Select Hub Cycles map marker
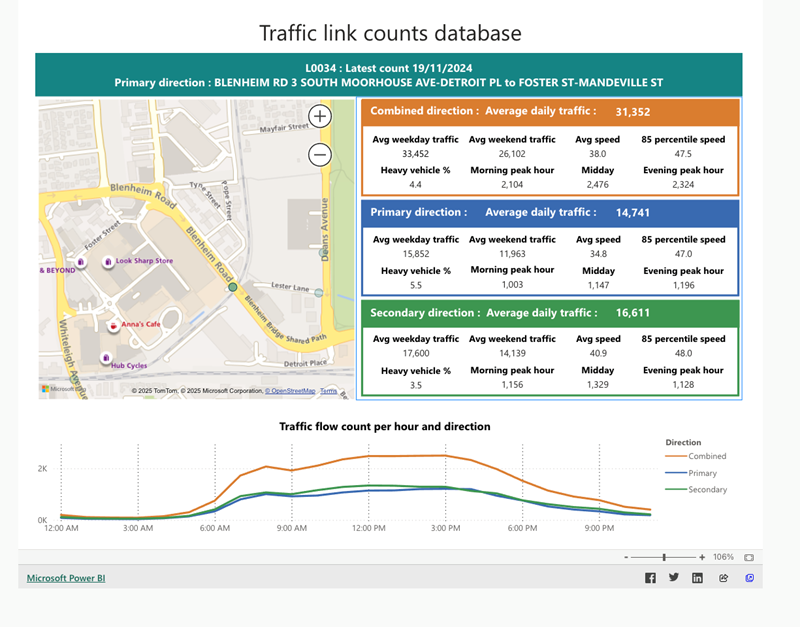The height and width of the screenshot is (627, 800). tap(106, 358)
